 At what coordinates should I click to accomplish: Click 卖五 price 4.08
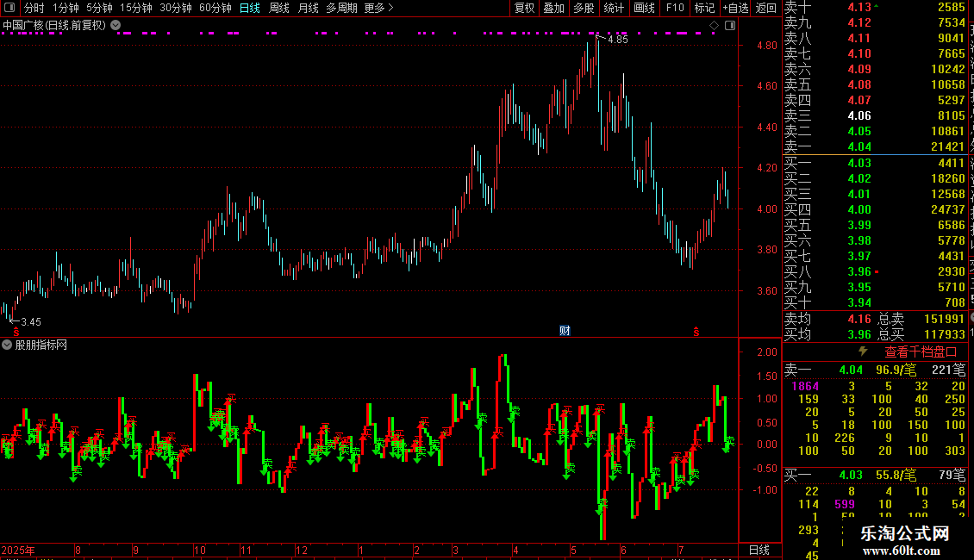(x=859, y=84)
